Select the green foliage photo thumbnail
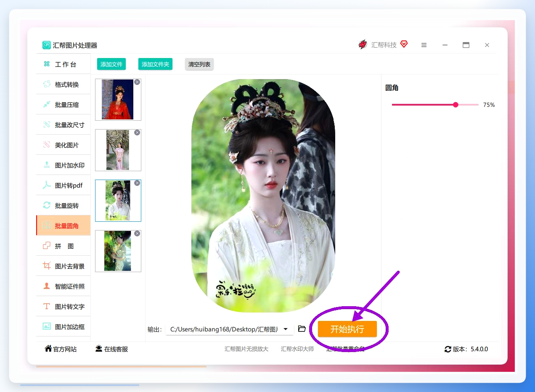Viewport: 535px width, 392px height. pos(118,251)
